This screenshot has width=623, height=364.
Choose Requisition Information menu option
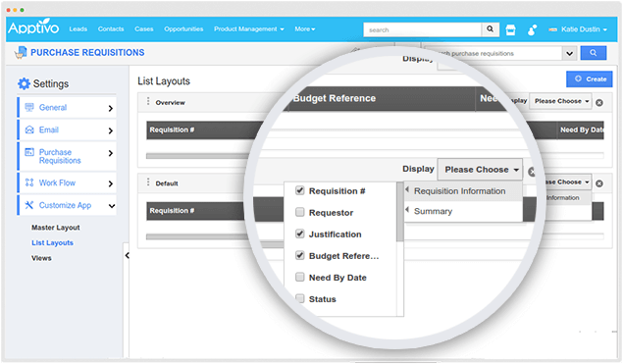click(x=463, y=191)
